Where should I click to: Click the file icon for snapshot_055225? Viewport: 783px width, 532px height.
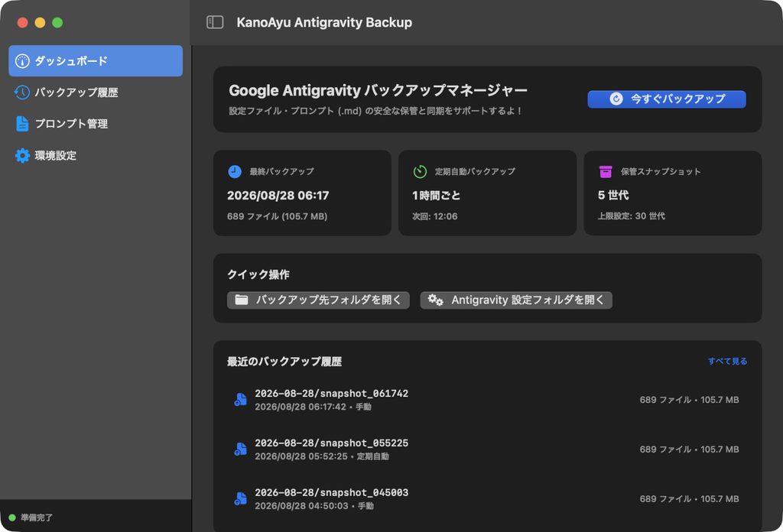(241, 449)
